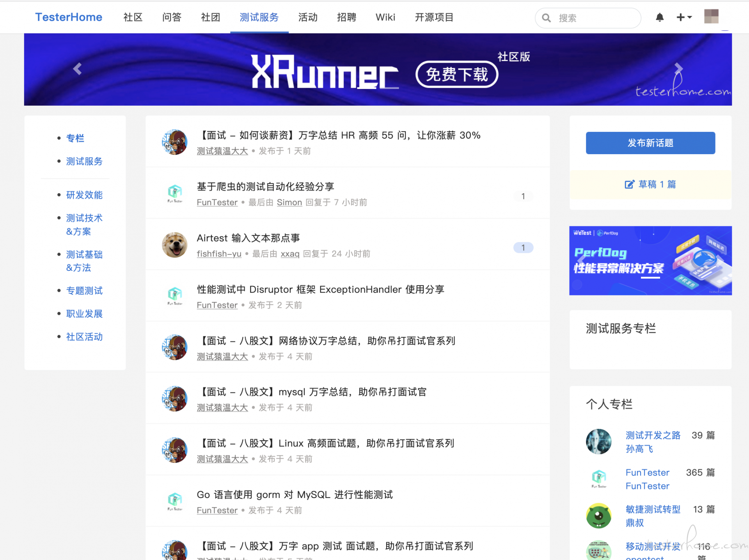Select 研发效能 category in sidebar
The image size is (749, 560).
(x=84, y=195)
